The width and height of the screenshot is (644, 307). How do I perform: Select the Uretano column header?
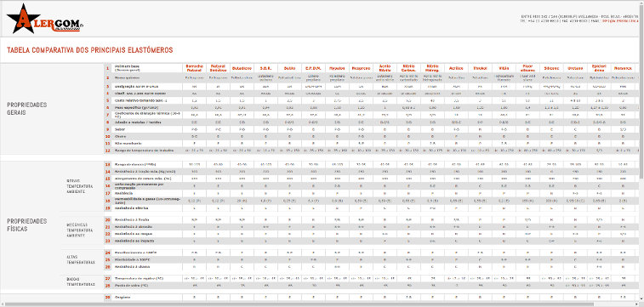574,68
